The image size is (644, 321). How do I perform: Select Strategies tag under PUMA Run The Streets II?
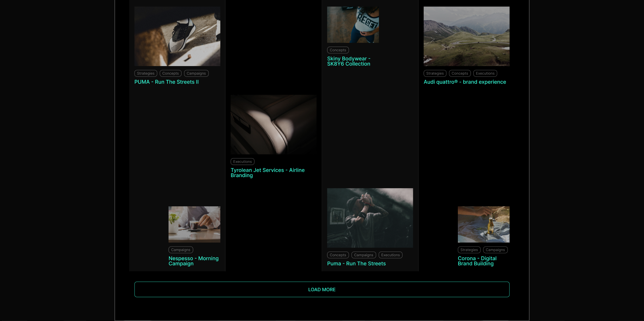(x=146, y=73)
